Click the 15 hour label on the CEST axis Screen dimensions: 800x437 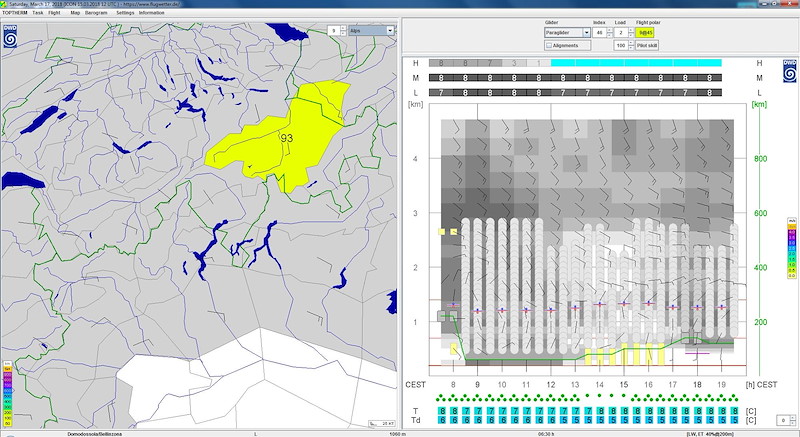point(623,384)
